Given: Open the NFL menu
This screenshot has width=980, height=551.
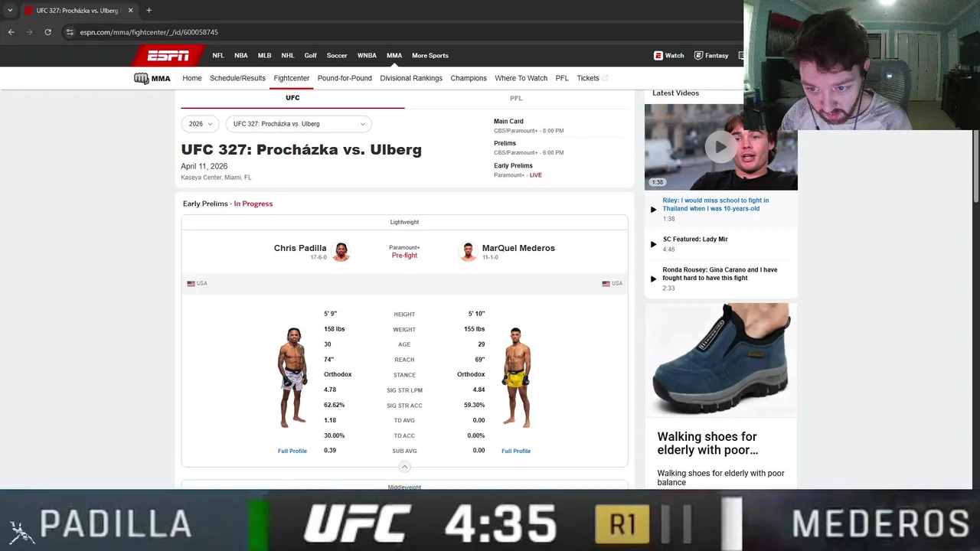Looking at the screenshot, I should point(218,56).
